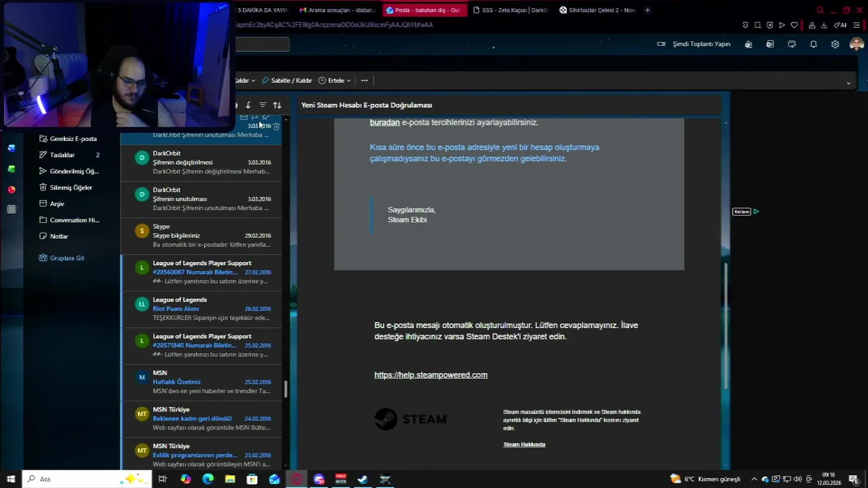
Task: Open email #20560087 Numaralı Biletin
Action: point(201,272)
